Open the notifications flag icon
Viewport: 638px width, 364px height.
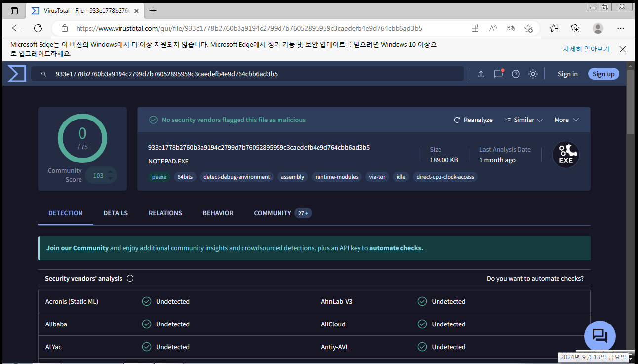499,74
